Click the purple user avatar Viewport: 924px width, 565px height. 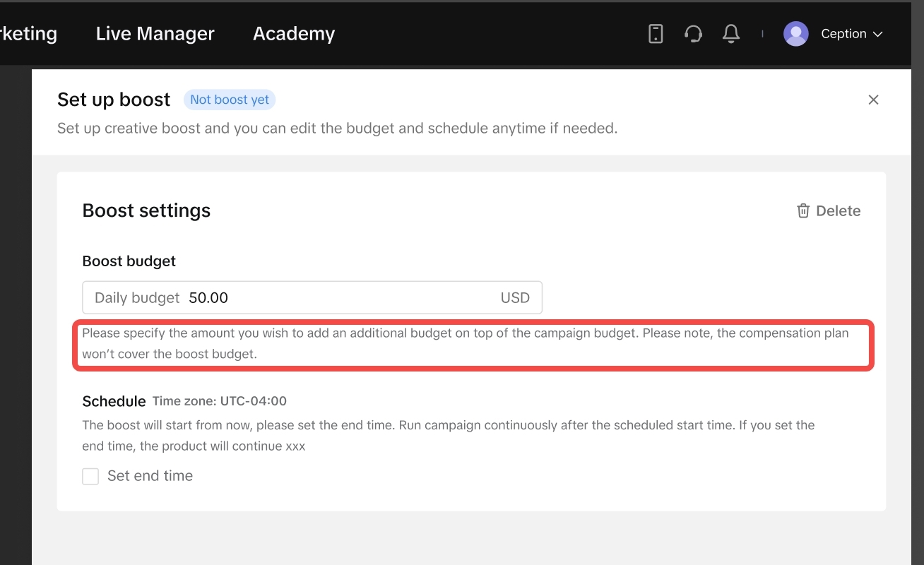[795, 34]
